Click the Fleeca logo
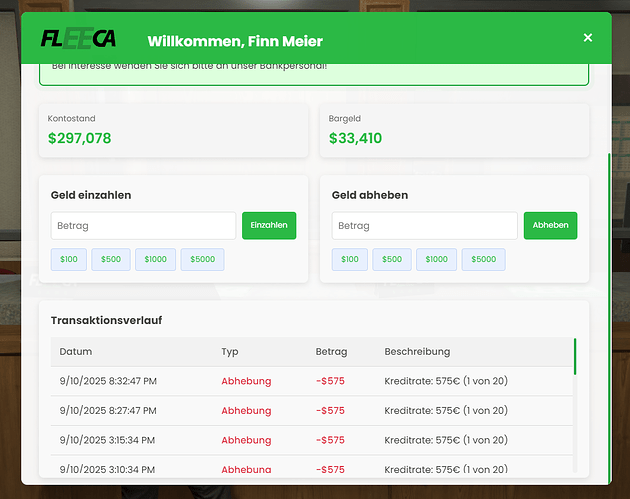The height and width of the screenshot is (499, 630). click(78, 39)
